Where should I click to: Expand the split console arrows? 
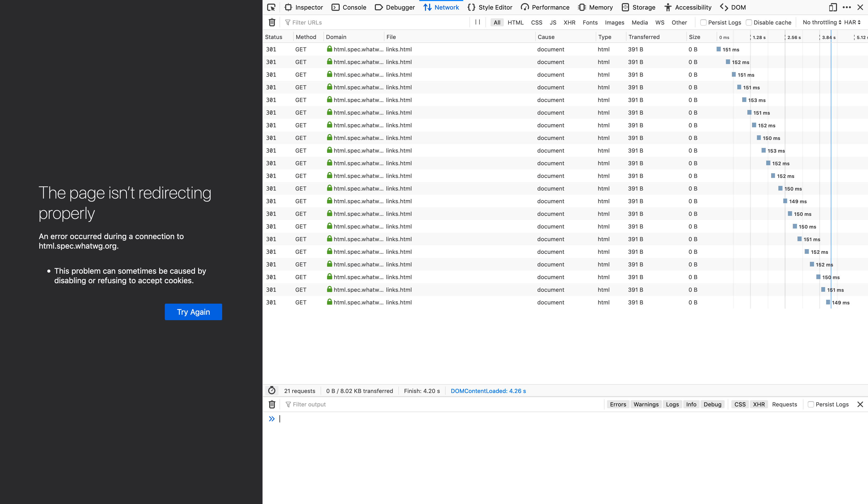click(272, 419)
